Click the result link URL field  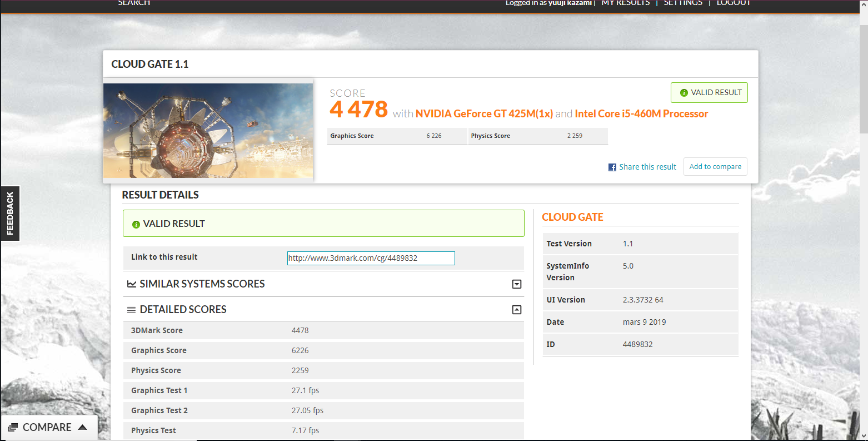tap(371, 258)
